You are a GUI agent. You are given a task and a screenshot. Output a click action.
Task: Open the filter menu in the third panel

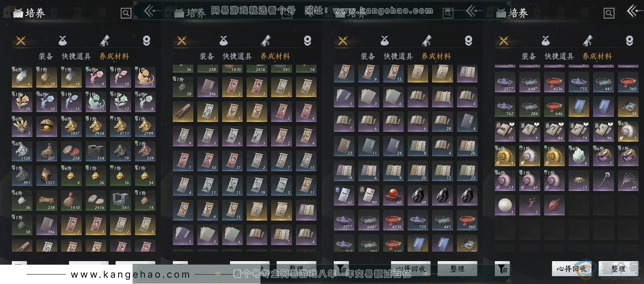pos(341,269)
